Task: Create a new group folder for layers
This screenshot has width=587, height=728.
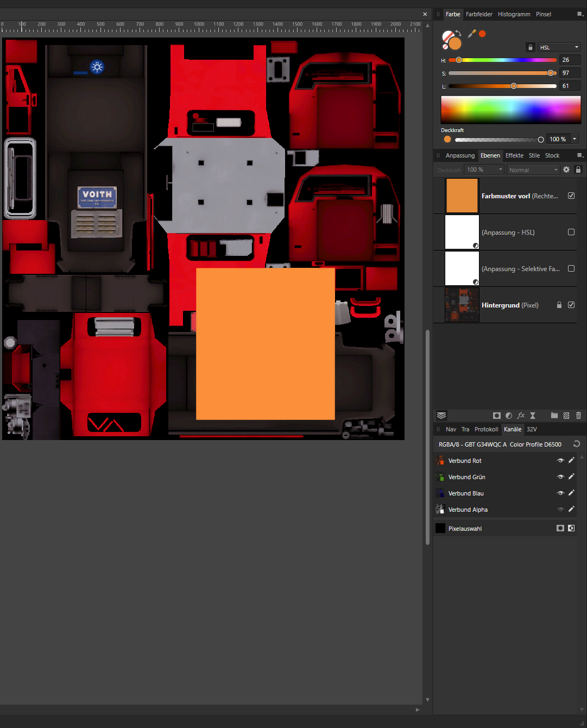Action: pyautogui.click(x=554, y=416)
